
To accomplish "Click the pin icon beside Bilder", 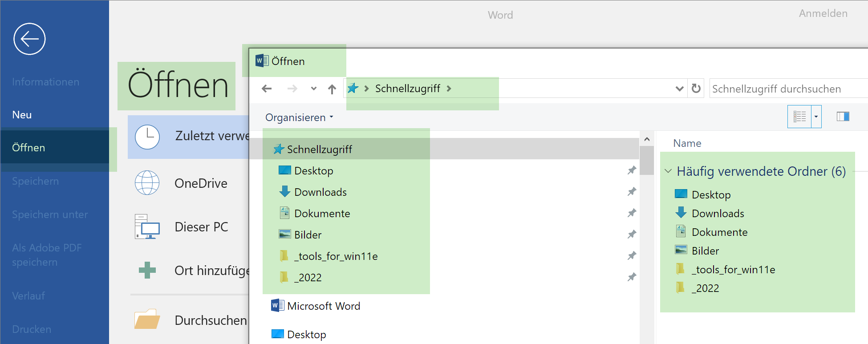I will pyautogui.click(x=632, y=235).
